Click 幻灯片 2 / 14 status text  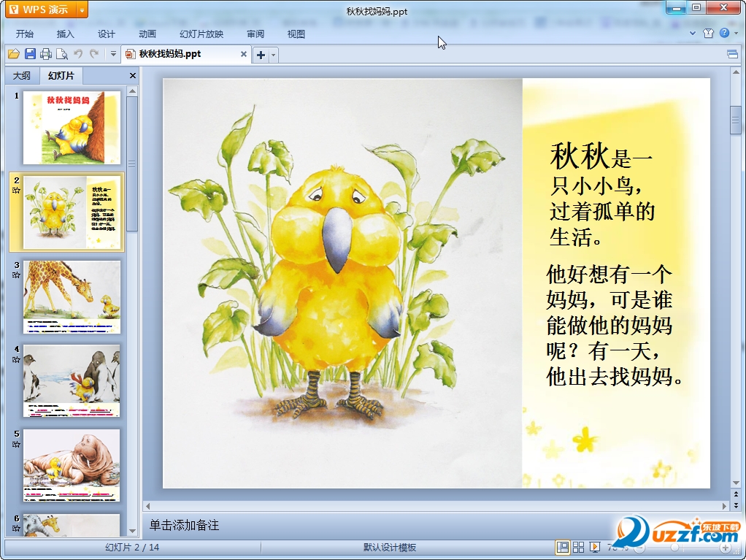[132, 548]
